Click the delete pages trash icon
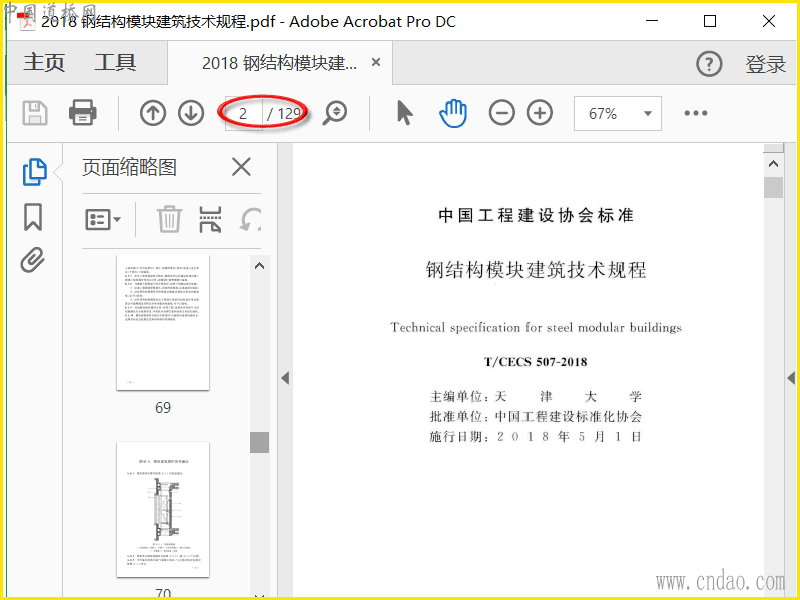Screen dimensions: 800x600 coord(169,219)
